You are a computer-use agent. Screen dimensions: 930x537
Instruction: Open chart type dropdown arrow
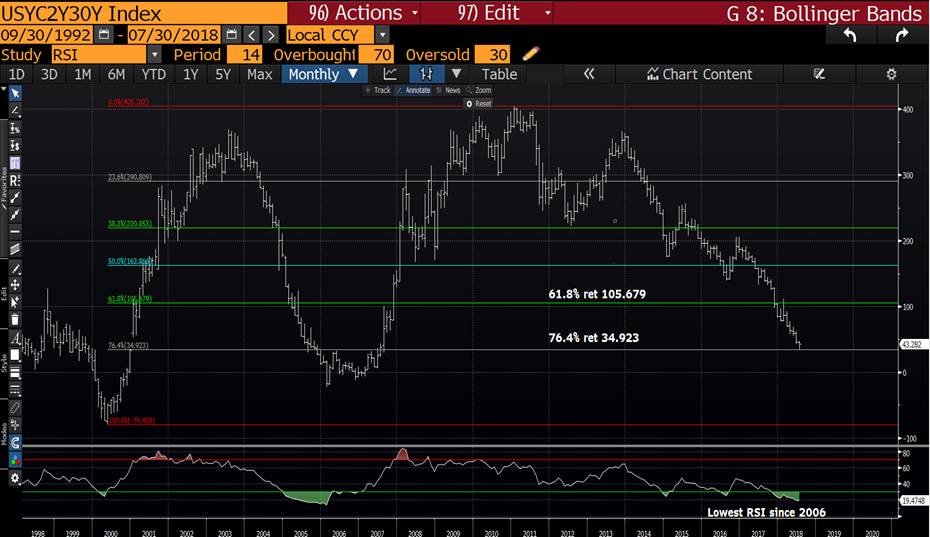[456, 74]
